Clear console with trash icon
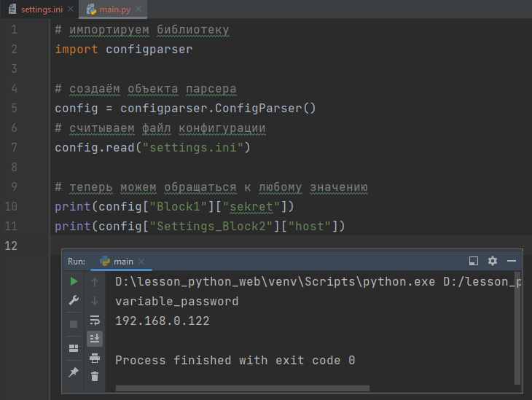532x400 pixels. click(x=95, y=376)
